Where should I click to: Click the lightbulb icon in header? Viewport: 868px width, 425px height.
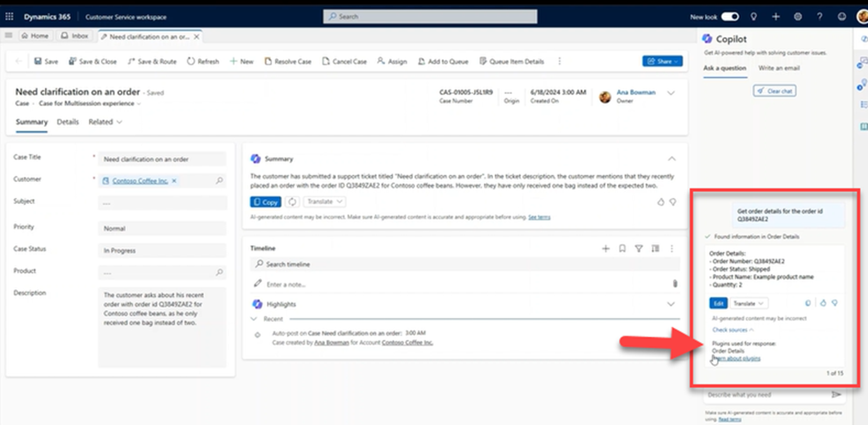click(x=753, y=17)
